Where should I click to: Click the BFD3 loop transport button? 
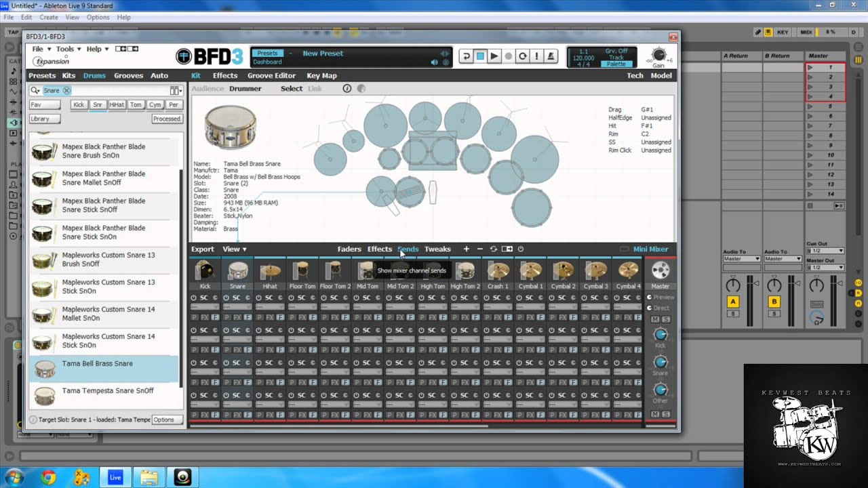[466, 56]
